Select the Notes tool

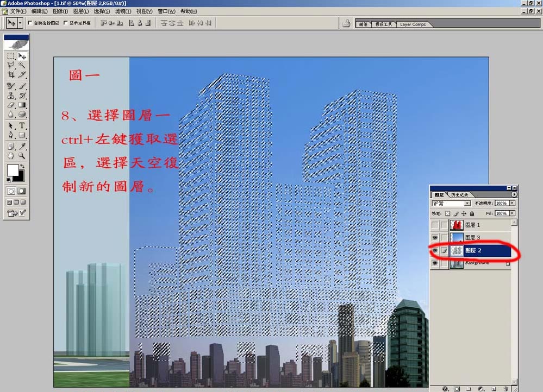pyautogui.click(x=11, y=146)
